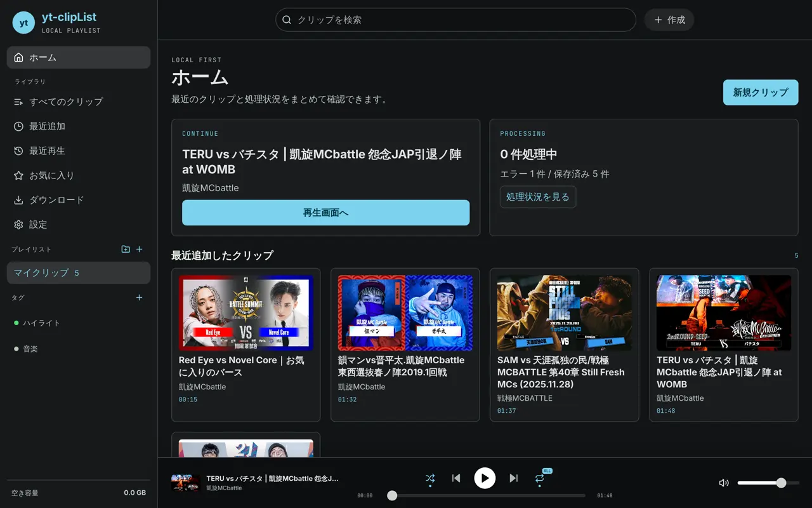812x508 pixels.
Task: Open the マイクリップ playlist
Action: tap(79, 273)
